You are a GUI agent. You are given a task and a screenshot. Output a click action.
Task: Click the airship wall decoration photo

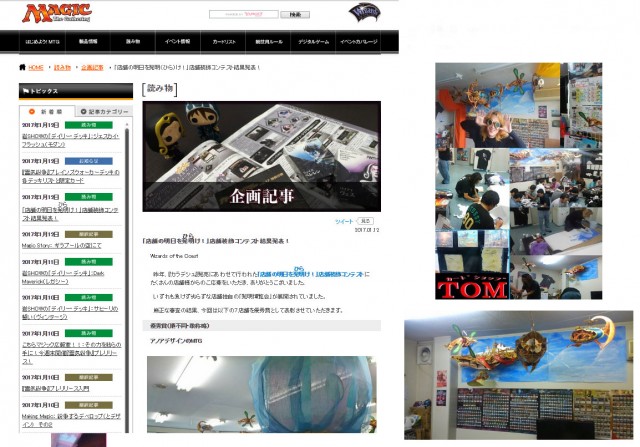519,375
